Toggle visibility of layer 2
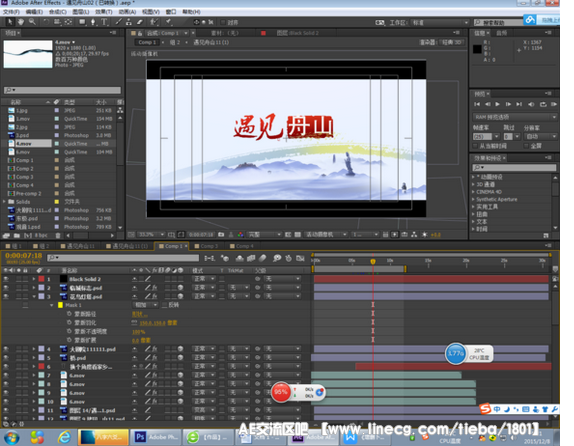This screenshot has width=574, height=446. (6, 288)
